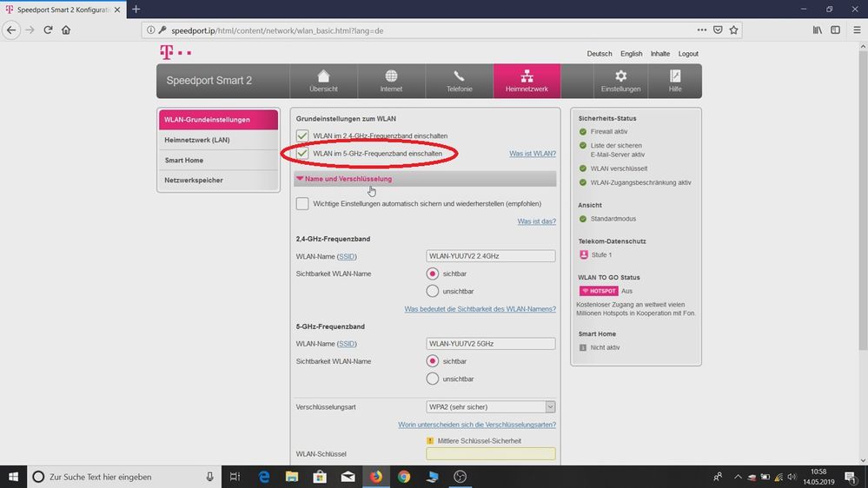Open File Explorer from taskbar
The width and height of the screenshot is (868, 488).
tap(292, 477)
